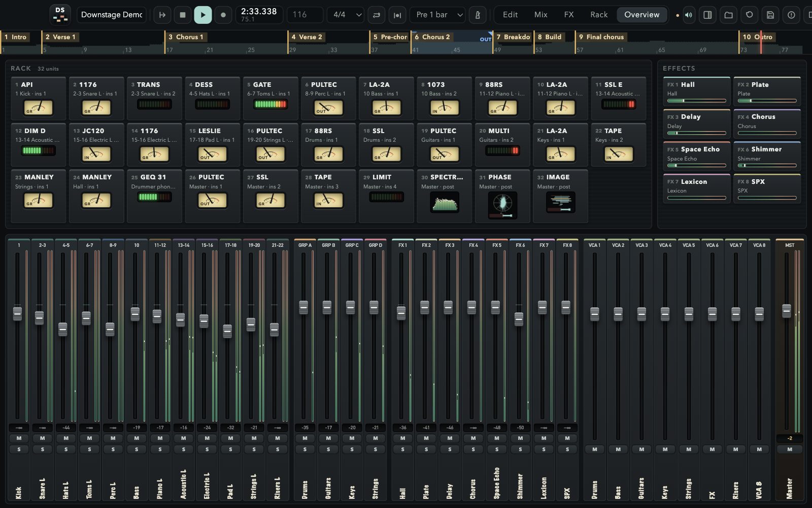Open the Pre 1 bar dropdown
This screenshot has width=812, height=508.
(438, 15)
